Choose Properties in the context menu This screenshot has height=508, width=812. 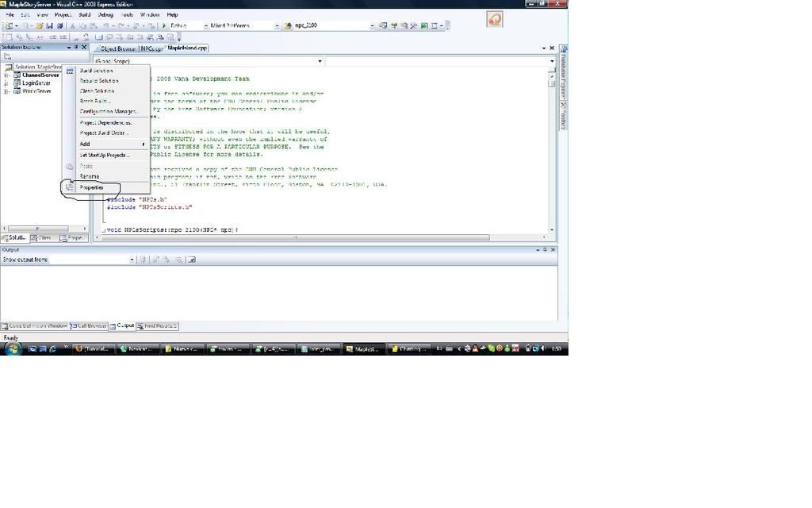[91, 187]
